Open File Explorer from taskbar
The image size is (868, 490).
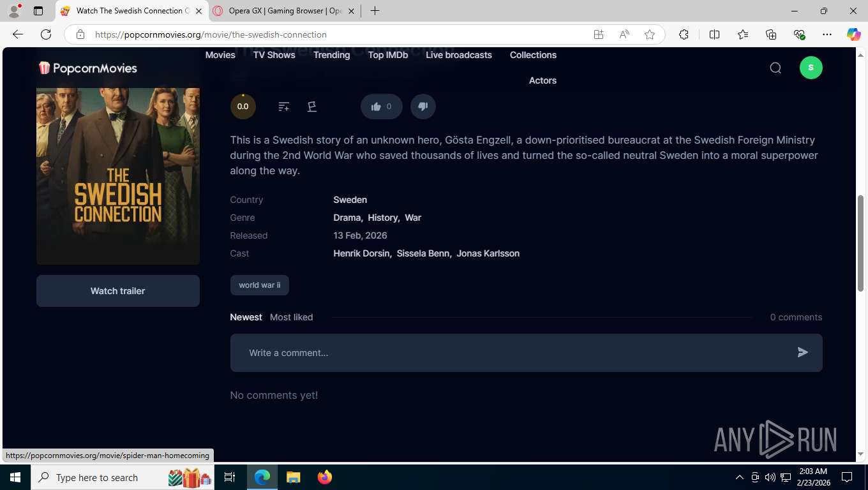293,477
